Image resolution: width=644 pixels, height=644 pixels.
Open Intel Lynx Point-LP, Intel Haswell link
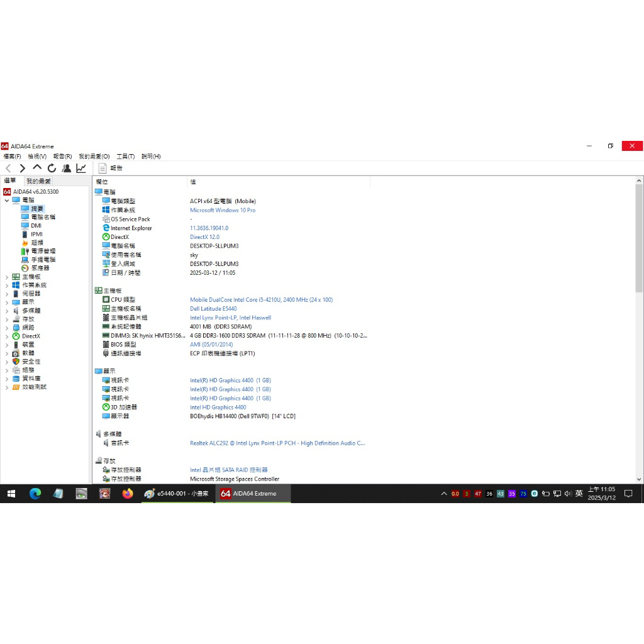[230, 318]
